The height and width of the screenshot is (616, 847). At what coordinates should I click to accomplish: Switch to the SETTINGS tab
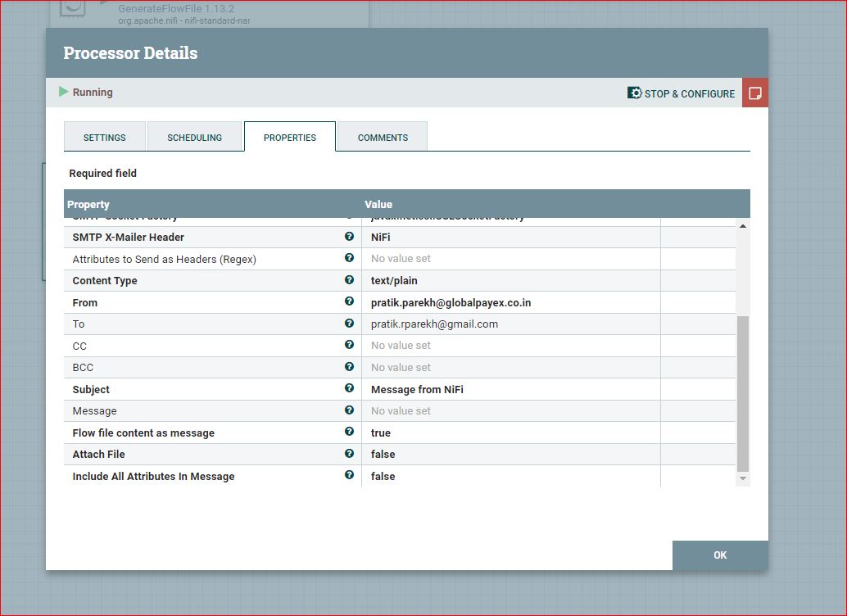[105, 137]
